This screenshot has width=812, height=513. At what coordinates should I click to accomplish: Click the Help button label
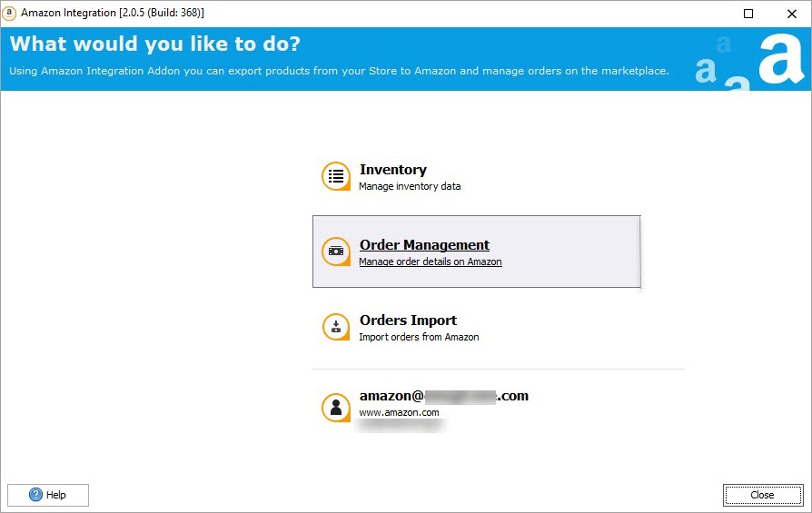(x=56, y=495)
